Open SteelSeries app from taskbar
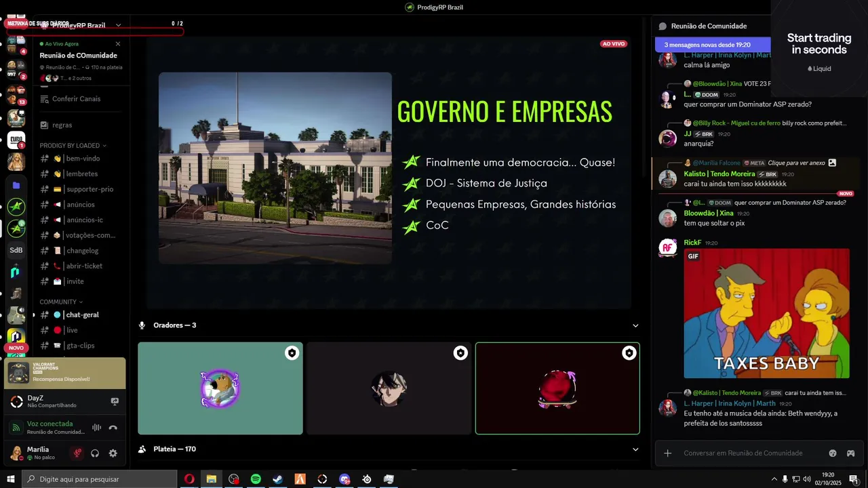 [x=367, y=479]
